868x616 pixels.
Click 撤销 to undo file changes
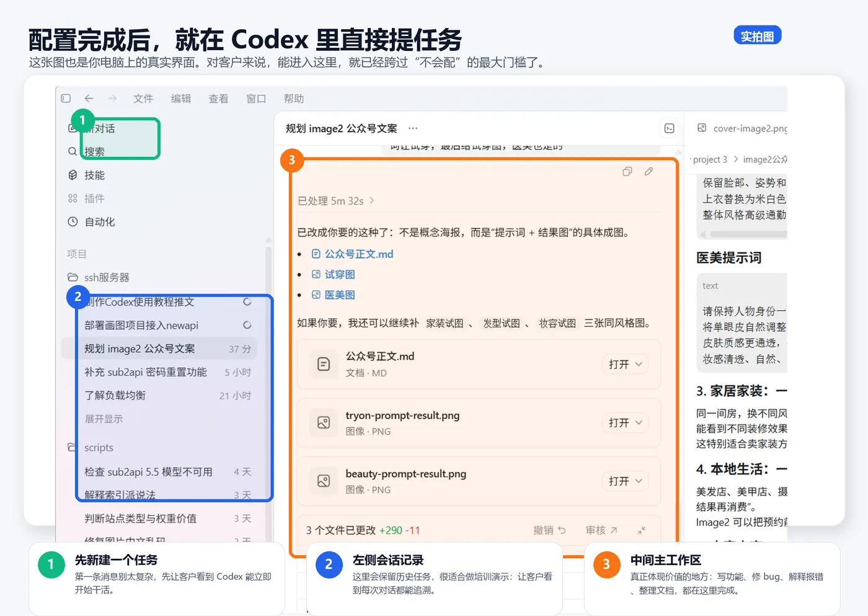[x=549, y=530]
